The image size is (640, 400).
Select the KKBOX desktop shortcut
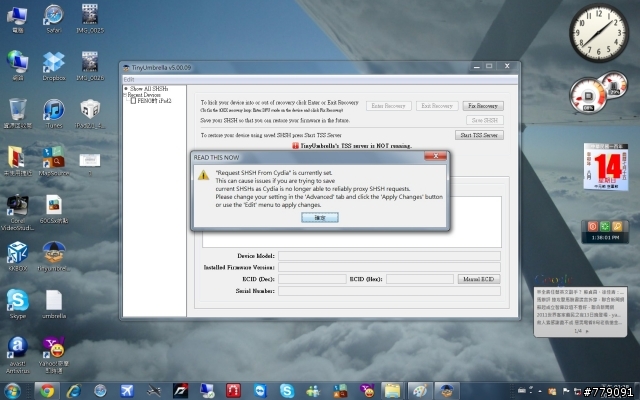[x=18, y=256]
